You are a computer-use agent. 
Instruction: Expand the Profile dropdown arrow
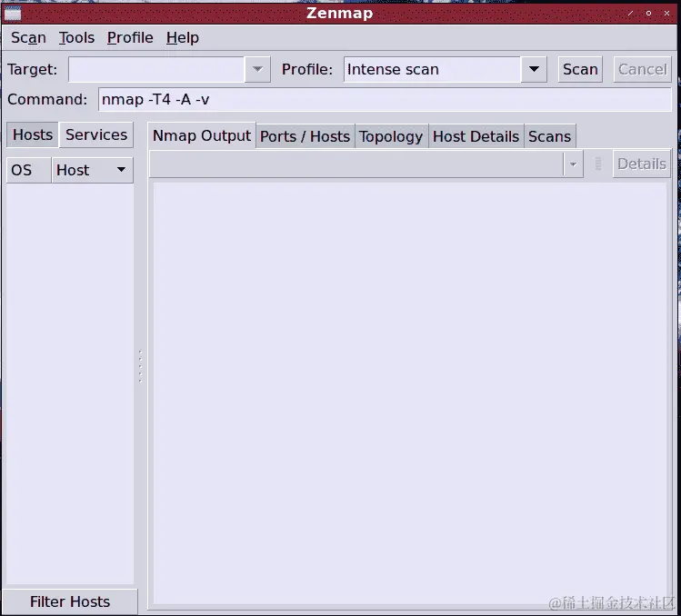pyautogui.click(x=534, y=69)
